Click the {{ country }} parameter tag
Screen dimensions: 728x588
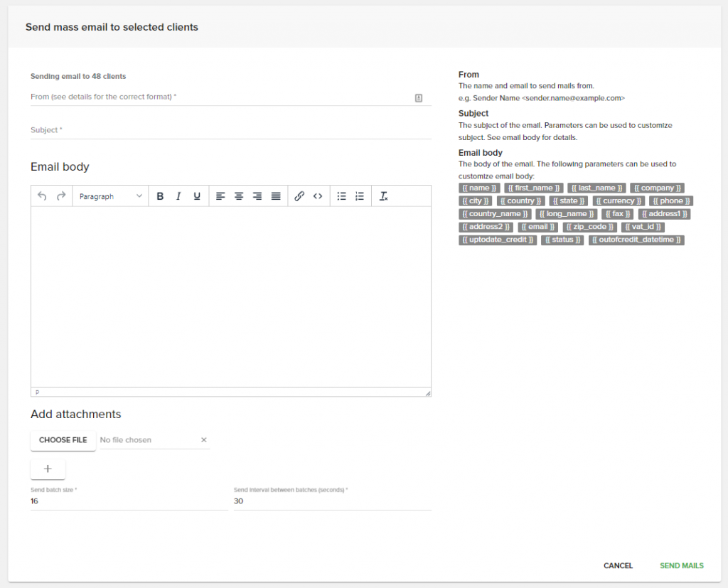point(521,201)
